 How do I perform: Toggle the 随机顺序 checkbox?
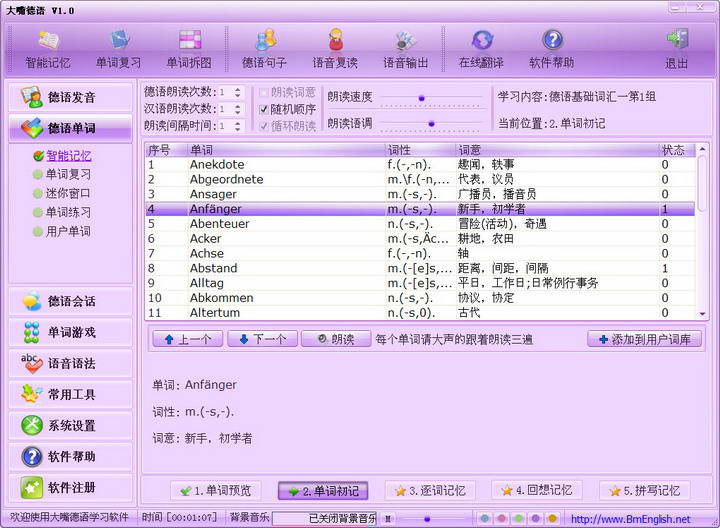265,109
